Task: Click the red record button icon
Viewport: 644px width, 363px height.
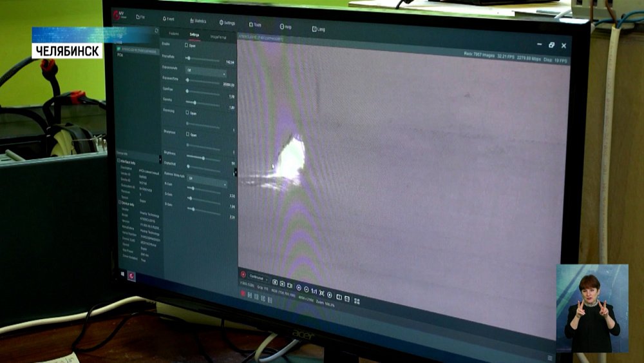Action: [x=243, y=293]
